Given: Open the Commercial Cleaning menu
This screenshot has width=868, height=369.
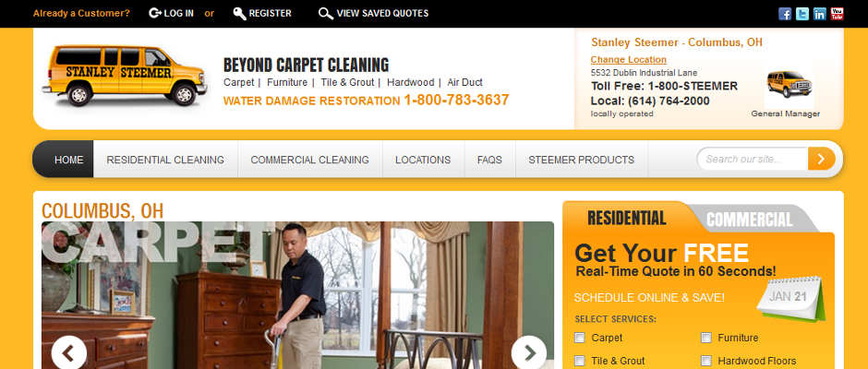Looking at the screenshot, I should click(x=309, y=160).
